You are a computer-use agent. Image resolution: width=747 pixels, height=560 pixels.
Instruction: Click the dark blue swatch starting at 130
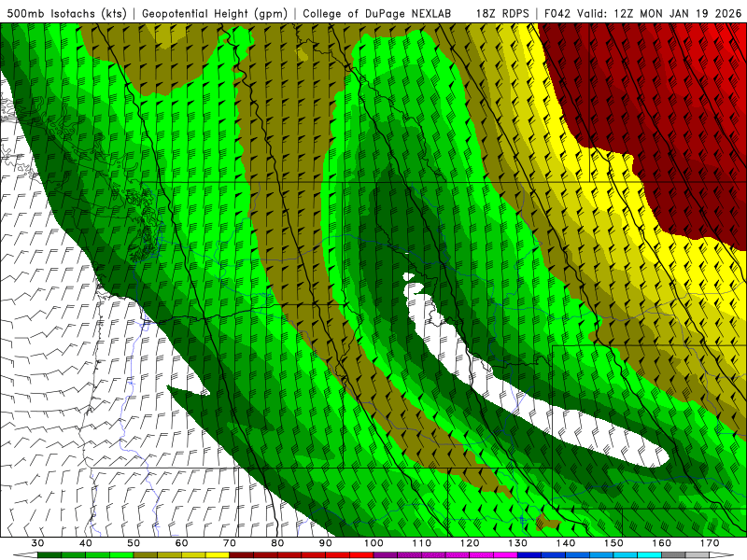(x=529, y=555)
